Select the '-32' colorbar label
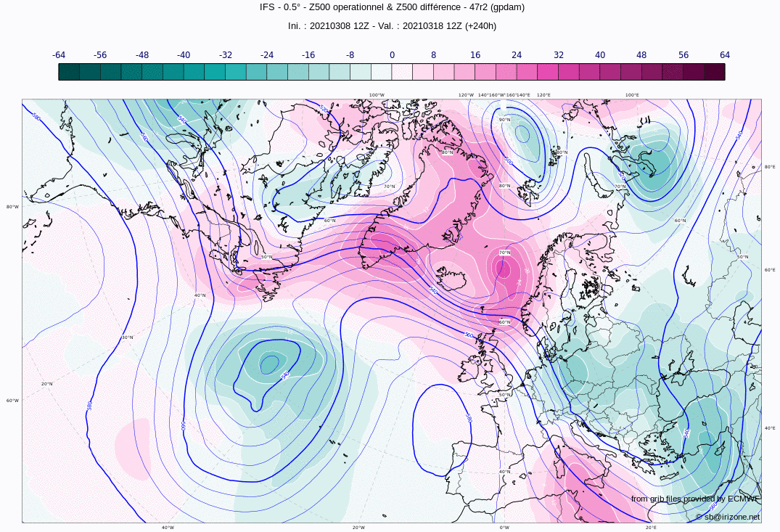The image size is (780, 532). pos(226,54)
